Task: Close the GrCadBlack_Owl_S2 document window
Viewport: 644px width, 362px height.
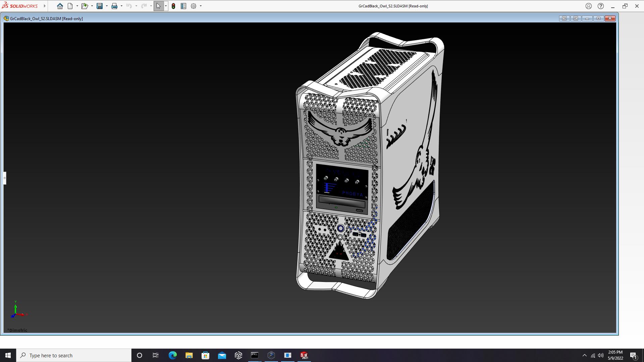Action: coord(610,18)
